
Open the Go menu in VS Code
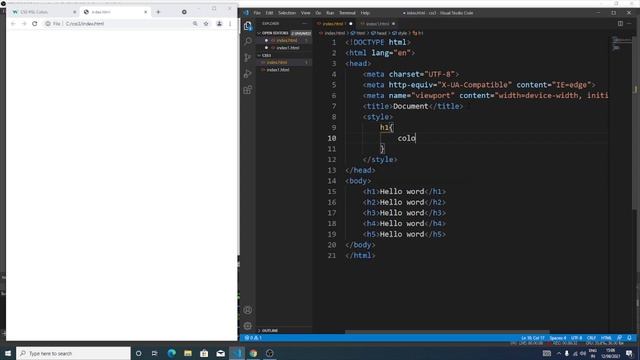coord(318,13)
